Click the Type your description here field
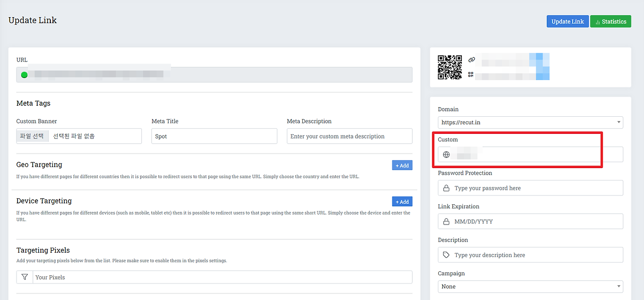The height and width of the screenshot is (300, 644). [x=530, y=255]
